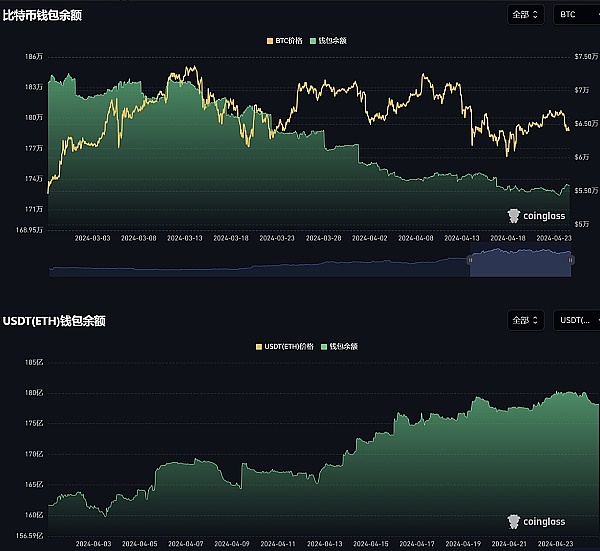Click the USDT(ETH)钱包余额 chart title
Viewport: 600px width, 551px height.
tap(54, 321)
